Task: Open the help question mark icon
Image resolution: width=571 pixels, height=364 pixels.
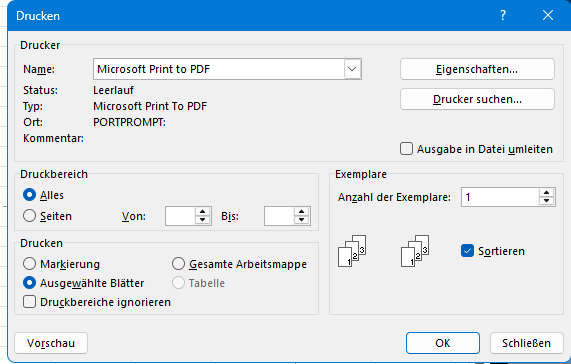Action: click(x=503, y=15)
